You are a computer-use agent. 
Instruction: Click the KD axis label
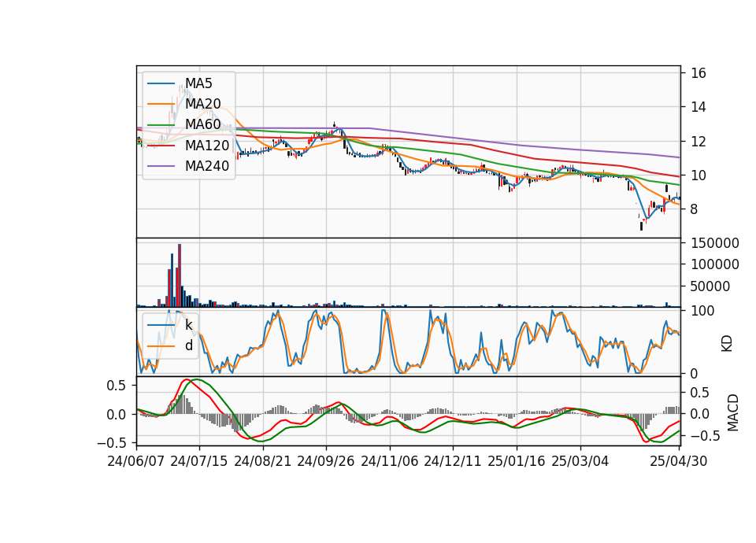click(x=727, y=343)
